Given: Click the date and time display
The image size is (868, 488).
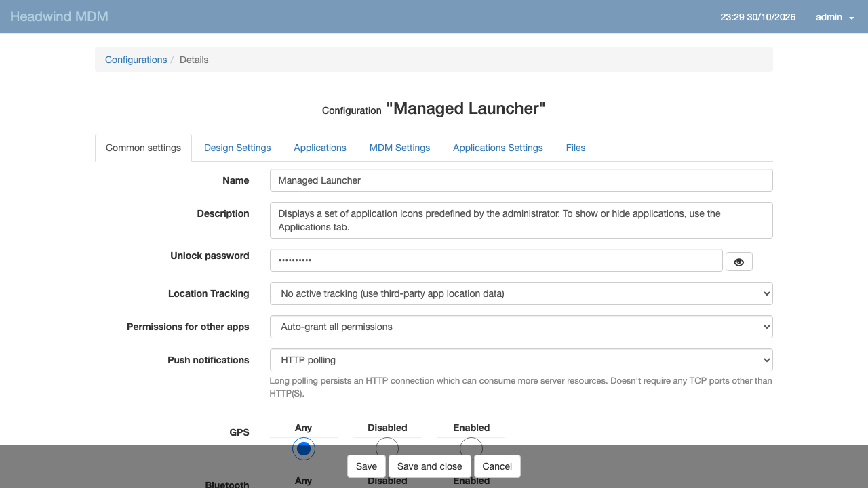Looking at the screenshot, I should [757, 17].
